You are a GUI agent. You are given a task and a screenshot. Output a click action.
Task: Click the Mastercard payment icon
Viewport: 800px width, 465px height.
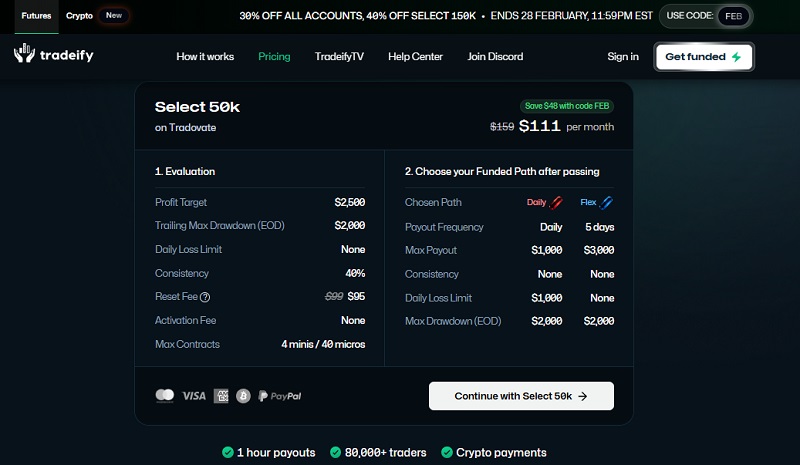click(164, 396)
